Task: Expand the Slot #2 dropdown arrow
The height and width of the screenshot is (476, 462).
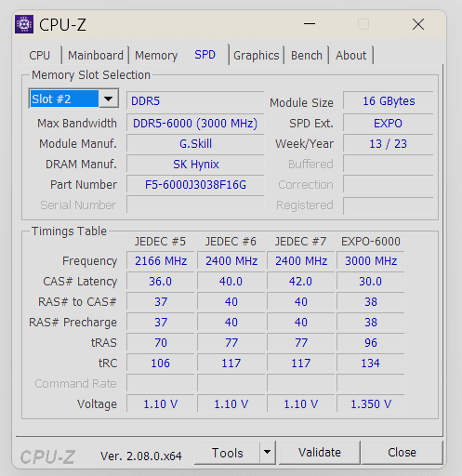Action: pos(109,99)
